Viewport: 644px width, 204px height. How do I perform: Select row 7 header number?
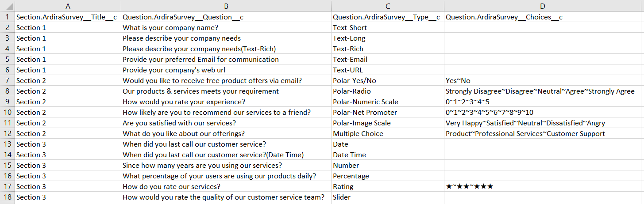pos(8,81)
